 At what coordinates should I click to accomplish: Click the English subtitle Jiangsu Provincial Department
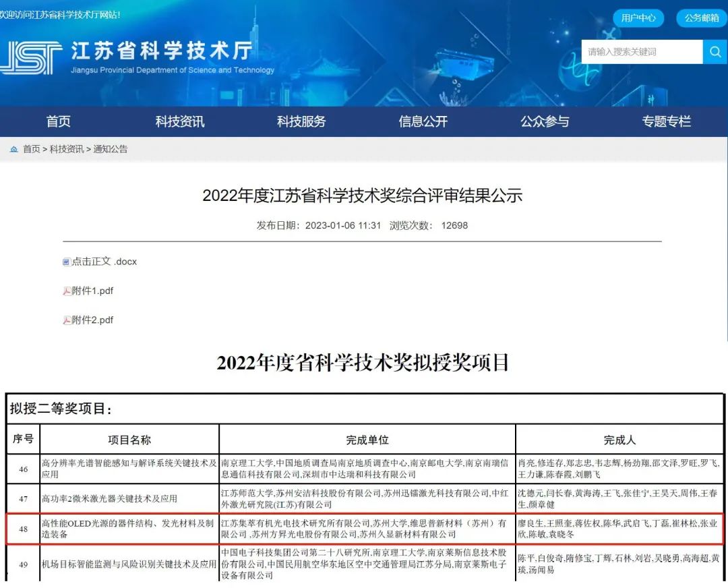click(x=173, y=70)
